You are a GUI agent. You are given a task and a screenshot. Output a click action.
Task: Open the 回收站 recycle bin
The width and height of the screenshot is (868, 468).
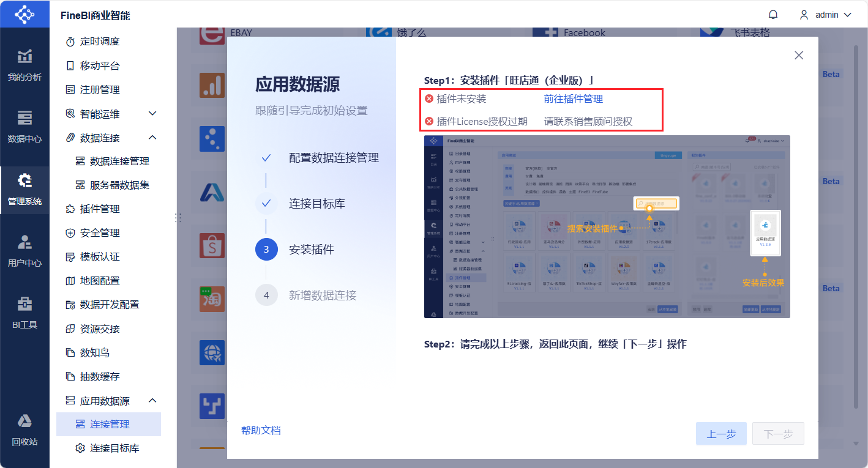(x=24, y=429)
